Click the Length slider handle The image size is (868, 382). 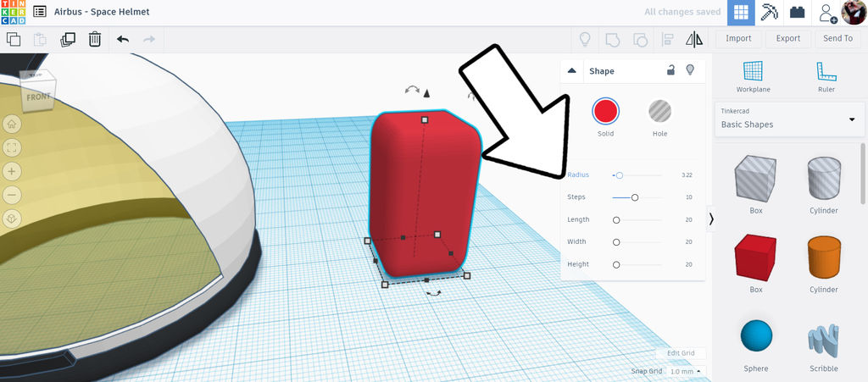point(616,220)
